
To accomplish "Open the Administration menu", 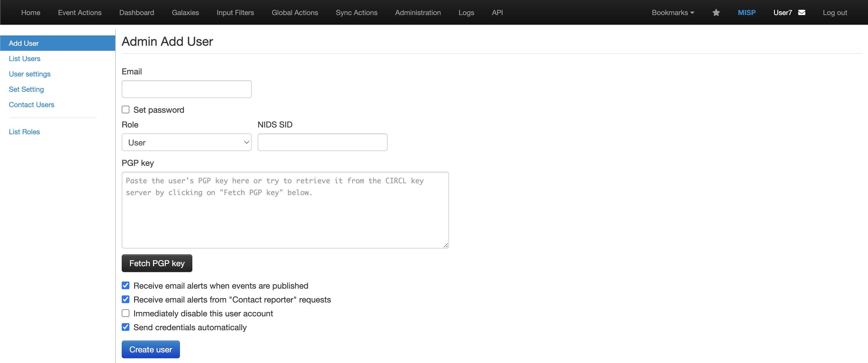I will tap(418, 12).
